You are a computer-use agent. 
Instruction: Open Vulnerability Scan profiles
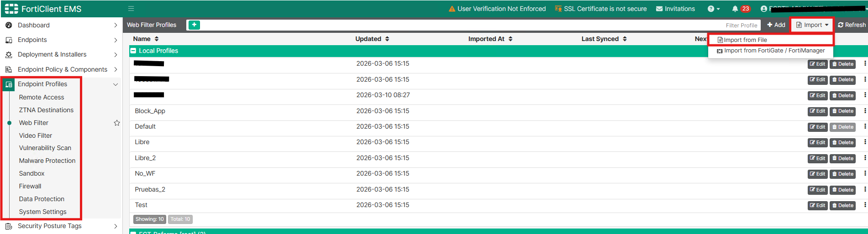(45, 148)
